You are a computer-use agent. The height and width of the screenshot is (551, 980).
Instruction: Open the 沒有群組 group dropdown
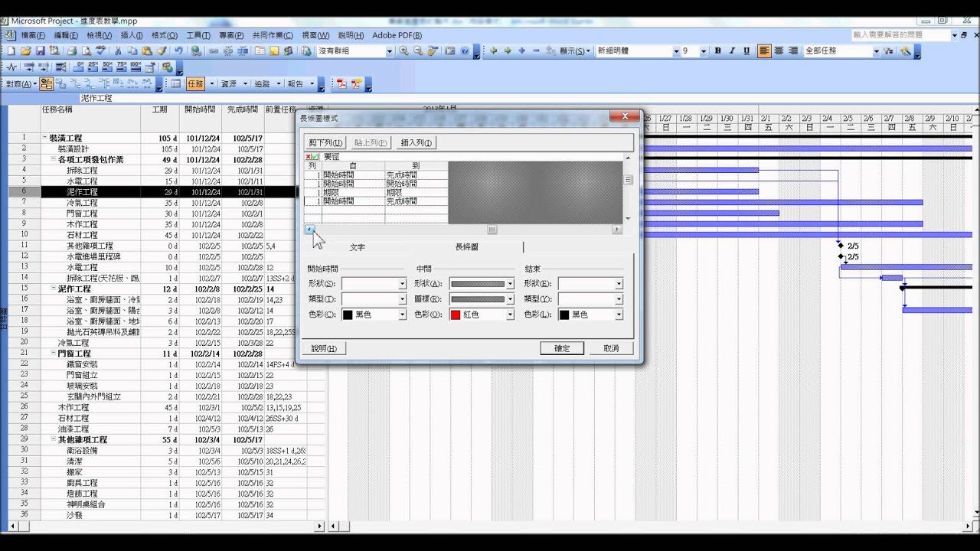pyautogui.click(x=389, y=51)
